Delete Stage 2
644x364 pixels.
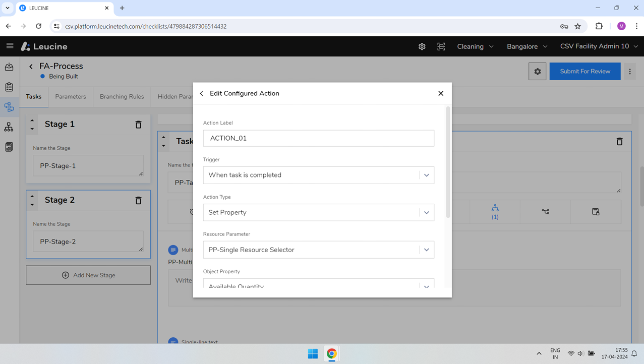tap(138, 201)
